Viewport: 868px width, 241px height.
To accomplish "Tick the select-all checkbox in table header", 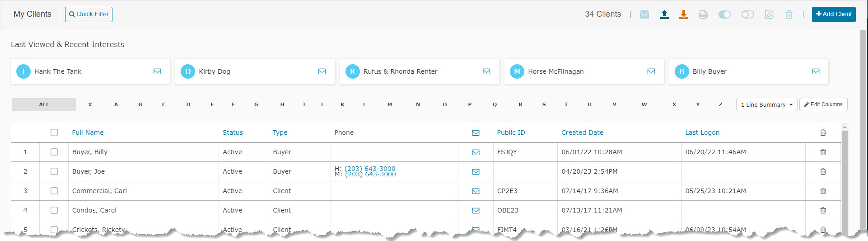I will (x=54, y=132).
